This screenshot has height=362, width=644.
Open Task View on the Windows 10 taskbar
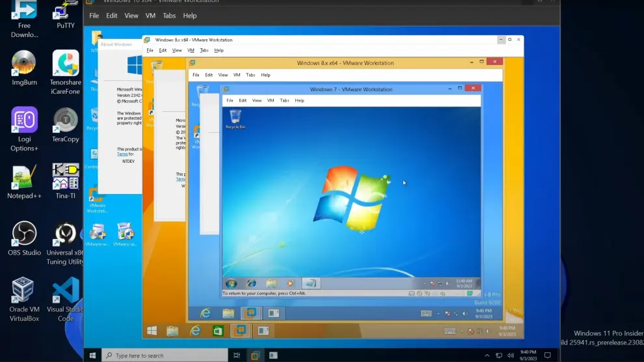click(237, 355)
